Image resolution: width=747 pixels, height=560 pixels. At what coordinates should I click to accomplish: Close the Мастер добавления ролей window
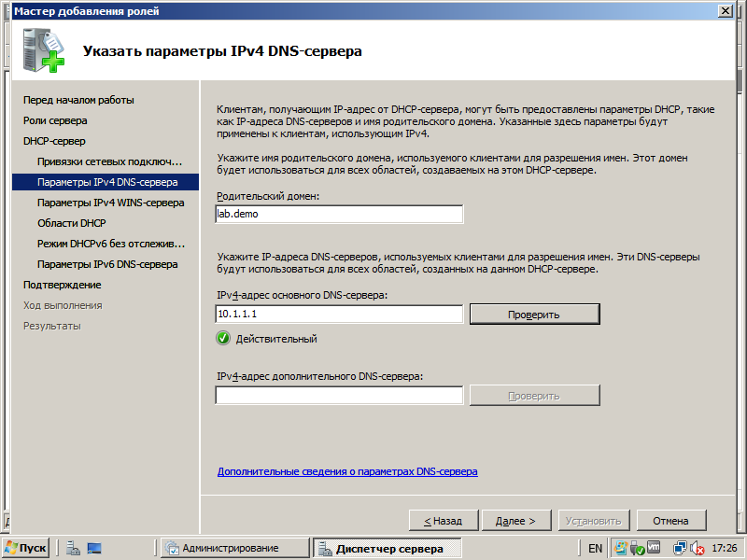[726, 10]
